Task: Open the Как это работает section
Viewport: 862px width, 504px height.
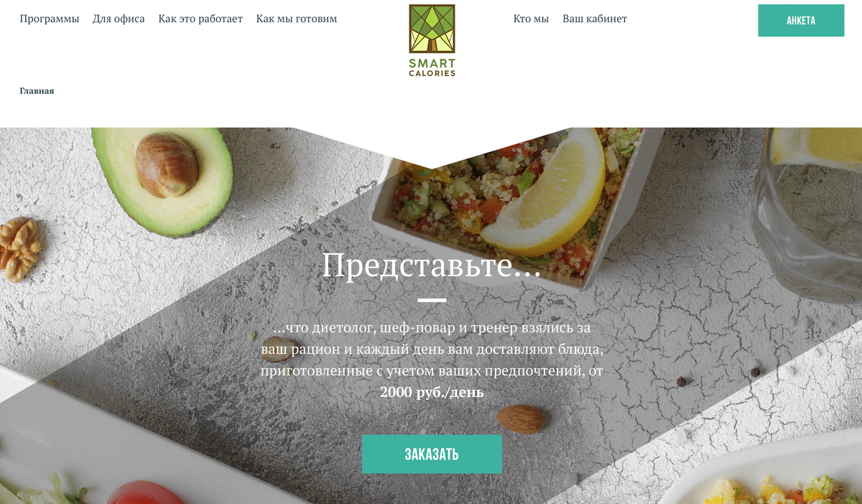Action: (200, 19)
